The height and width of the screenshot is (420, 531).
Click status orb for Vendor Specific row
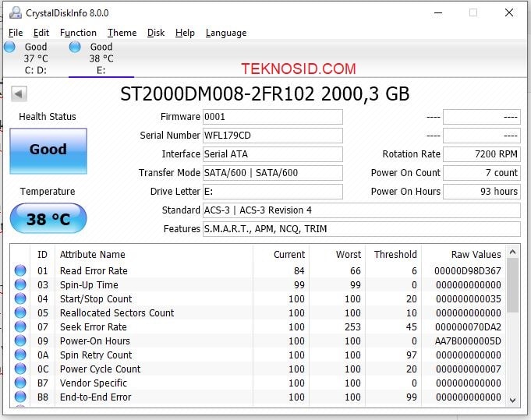coord(20,383)
